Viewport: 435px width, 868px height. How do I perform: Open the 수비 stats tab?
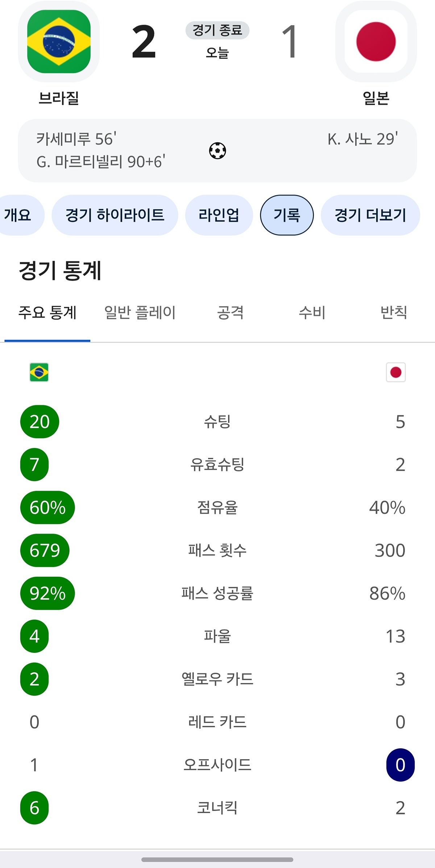pyautogui.click(x=312, y=313)
